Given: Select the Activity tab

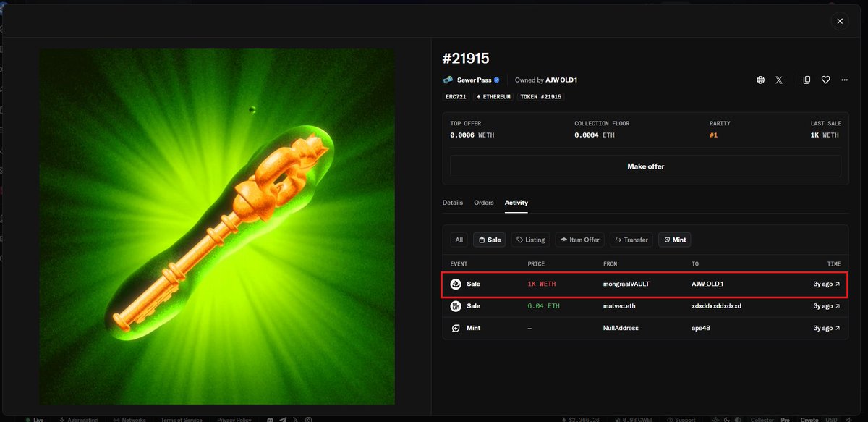Looking at the screenshot, I should pyautogui.click(x=516, y=203).
